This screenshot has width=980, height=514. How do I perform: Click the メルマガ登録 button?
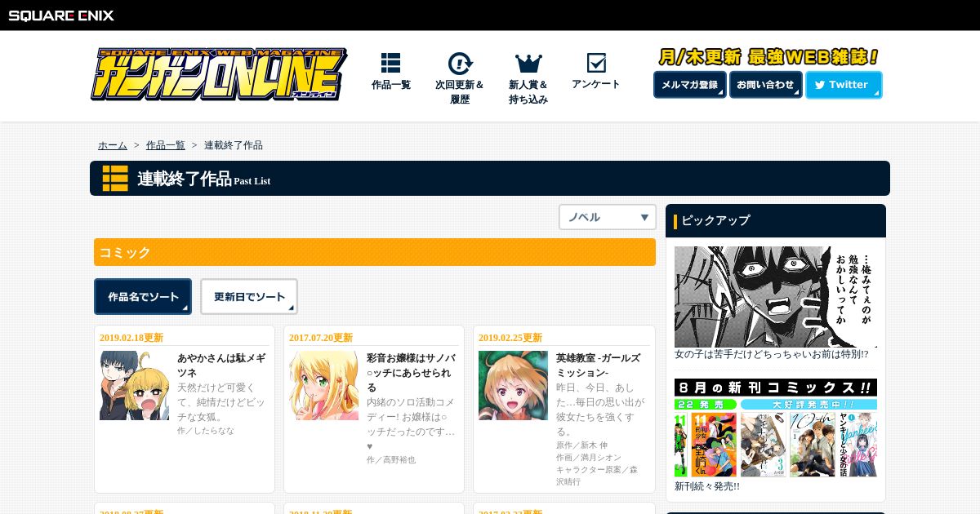[x=690, y=85]
